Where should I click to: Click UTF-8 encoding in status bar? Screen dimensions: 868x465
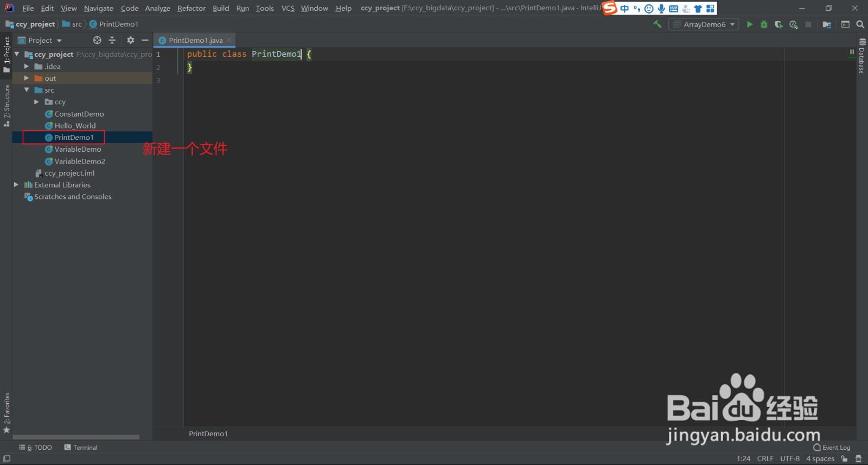(790, 458)
